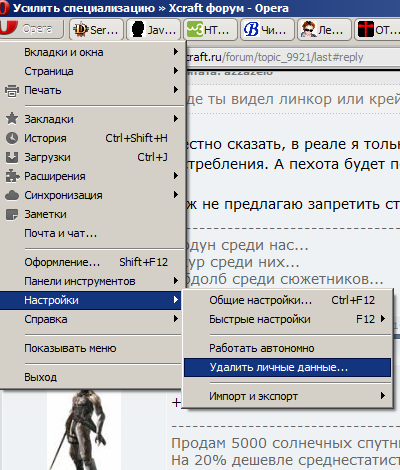Open the История menu entry
The width and height of the screenshot is (400, 470).
92,138
